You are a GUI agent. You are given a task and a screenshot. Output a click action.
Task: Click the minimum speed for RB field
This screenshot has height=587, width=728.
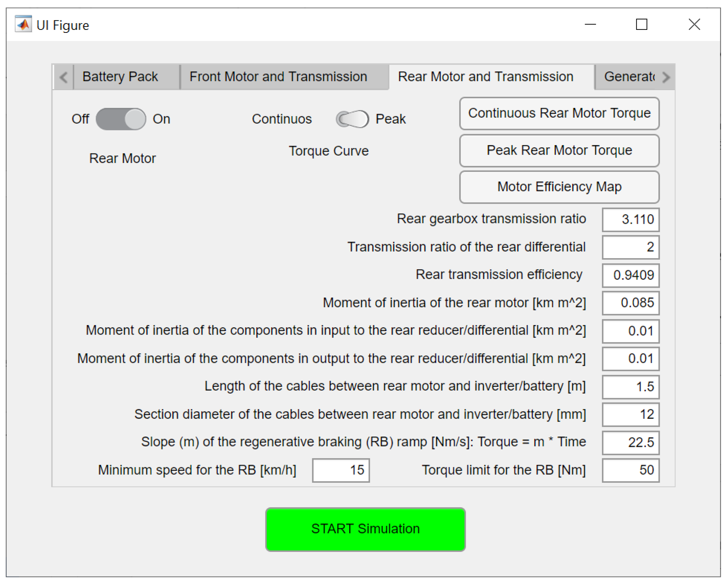coord(341,470)
